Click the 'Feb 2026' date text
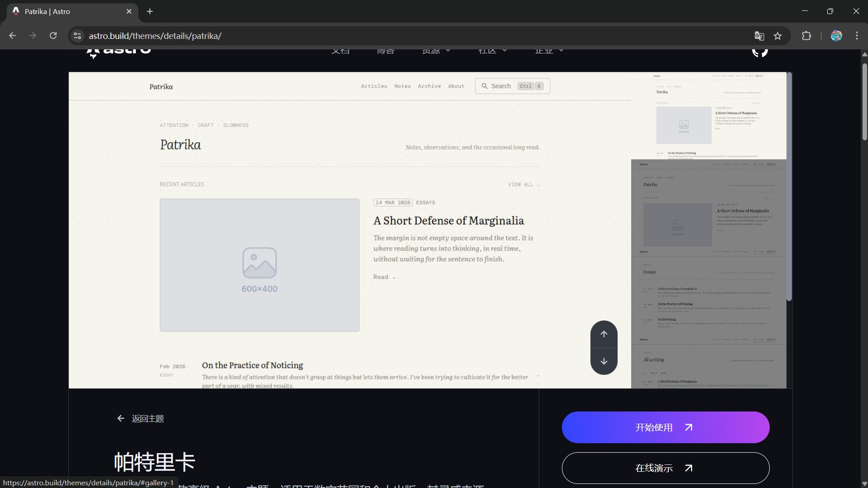 click(x=173, y=367)
